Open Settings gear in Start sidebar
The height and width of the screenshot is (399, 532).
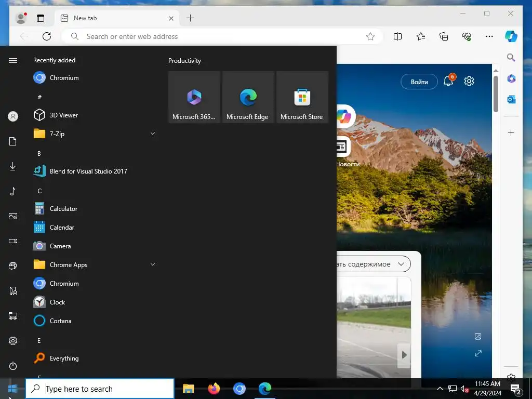coord(13,341)
